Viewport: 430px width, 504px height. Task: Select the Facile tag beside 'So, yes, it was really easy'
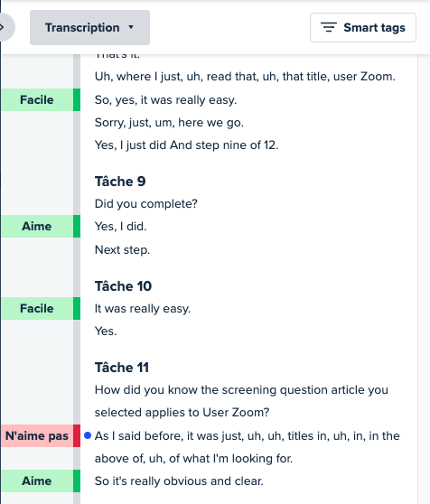[37, 100]
